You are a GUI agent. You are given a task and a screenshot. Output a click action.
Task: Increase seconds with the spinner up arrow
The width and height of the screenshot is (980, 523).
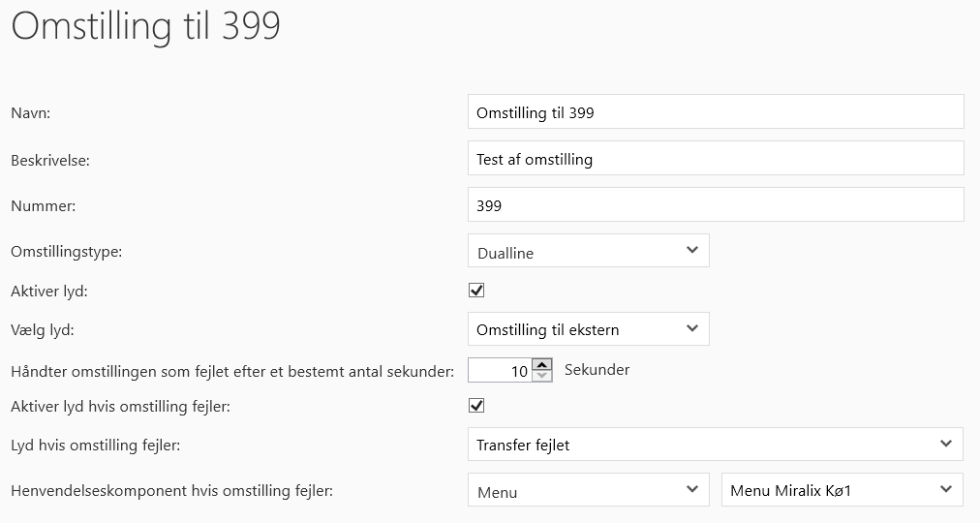tap(542, 365)
